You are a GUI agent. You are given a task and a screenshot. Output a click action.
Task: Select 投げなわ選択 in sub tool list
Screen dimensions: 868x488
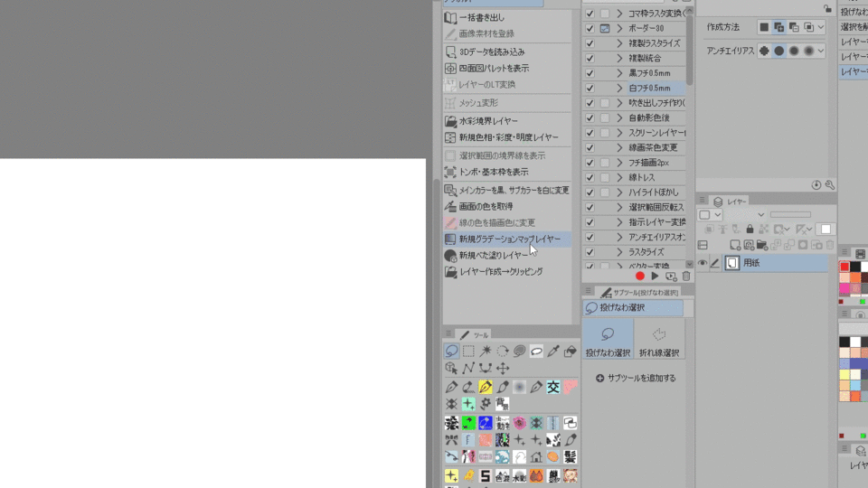coord(633,307)
